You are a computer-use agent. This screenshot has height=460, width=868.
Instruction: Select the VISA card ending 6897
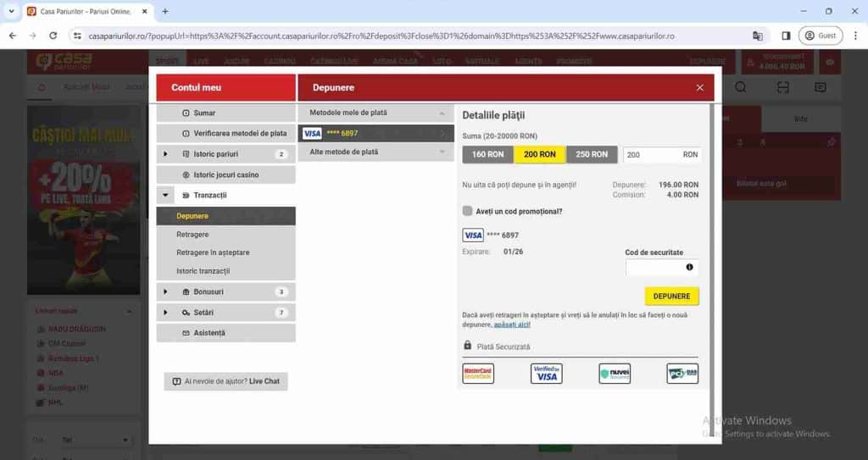[x=376, y=133]
